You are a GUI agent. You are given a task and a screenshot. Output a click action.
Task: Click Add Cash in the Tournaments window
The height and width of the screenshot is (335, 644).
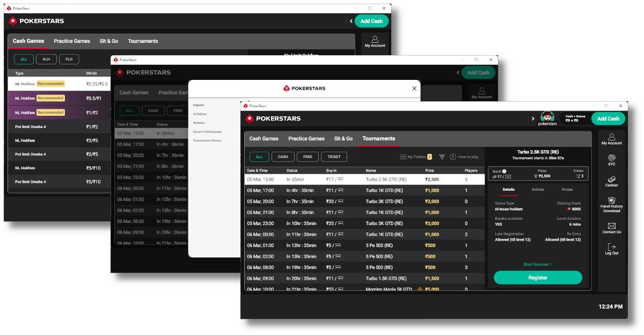tap(608, 118)
